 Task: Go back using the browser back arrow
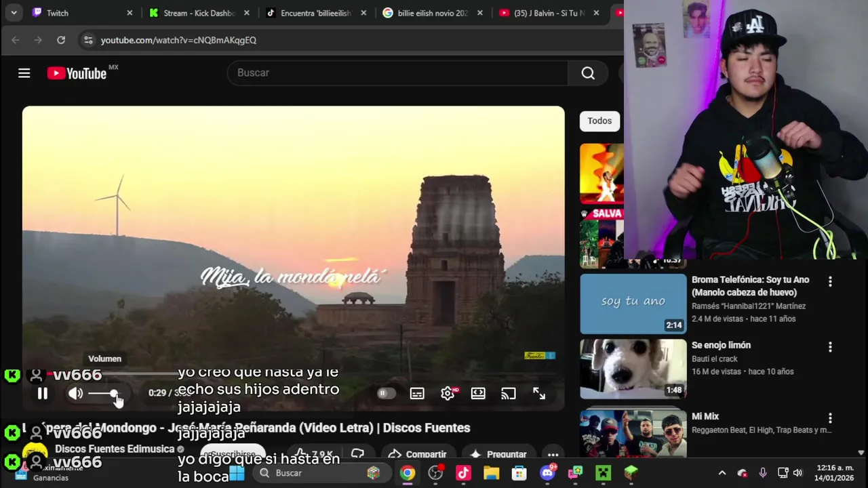click(16, 40)
